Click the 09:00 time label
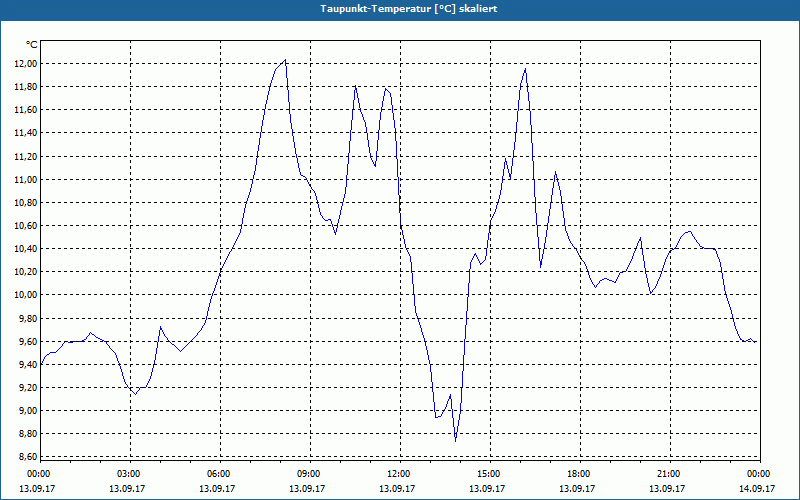 click(x=308, y=474)
